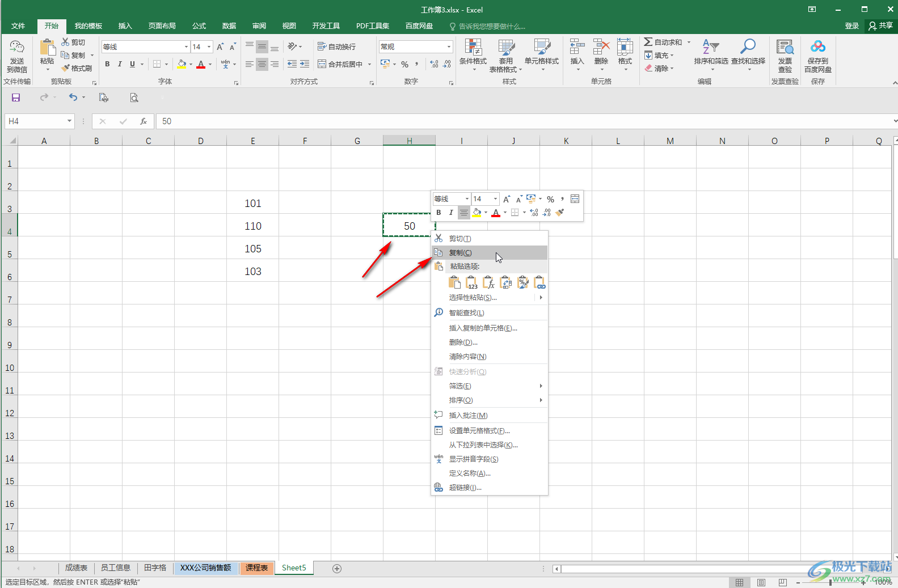Switch to Page Layout view in the status bar
Image resolution: width=898 pixels, height=588 pixels.
point(761,582)
